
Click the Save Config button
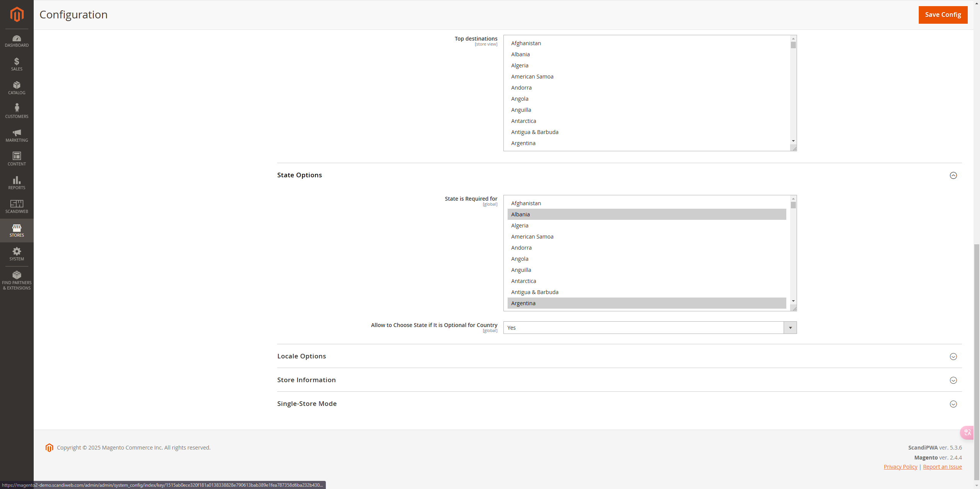942,15
